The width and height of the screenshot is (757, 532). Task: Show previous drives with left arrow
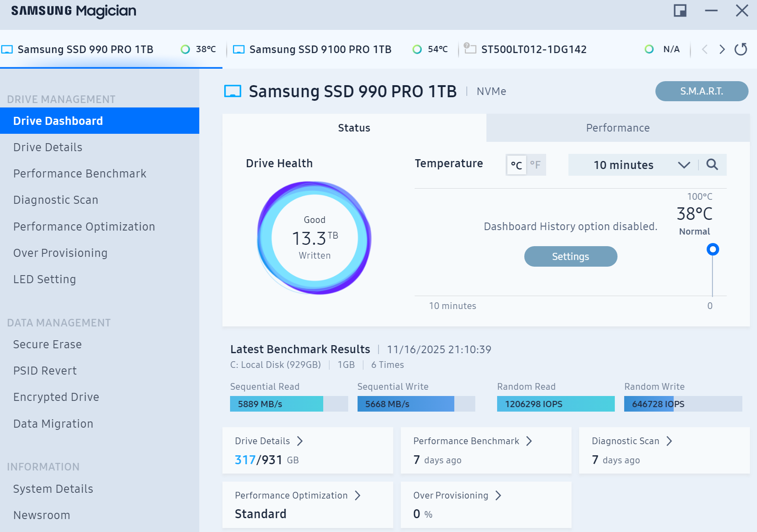point(705,49)
